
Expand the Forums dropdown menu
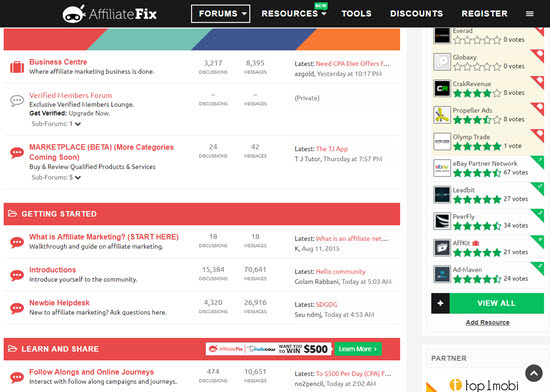[221, 14]
